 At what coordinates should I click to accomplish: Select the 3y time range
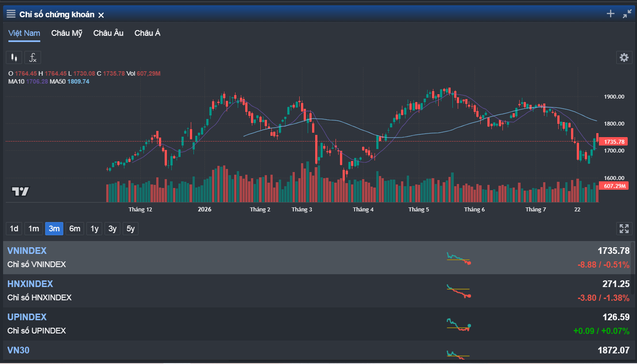tap(113, 229)
